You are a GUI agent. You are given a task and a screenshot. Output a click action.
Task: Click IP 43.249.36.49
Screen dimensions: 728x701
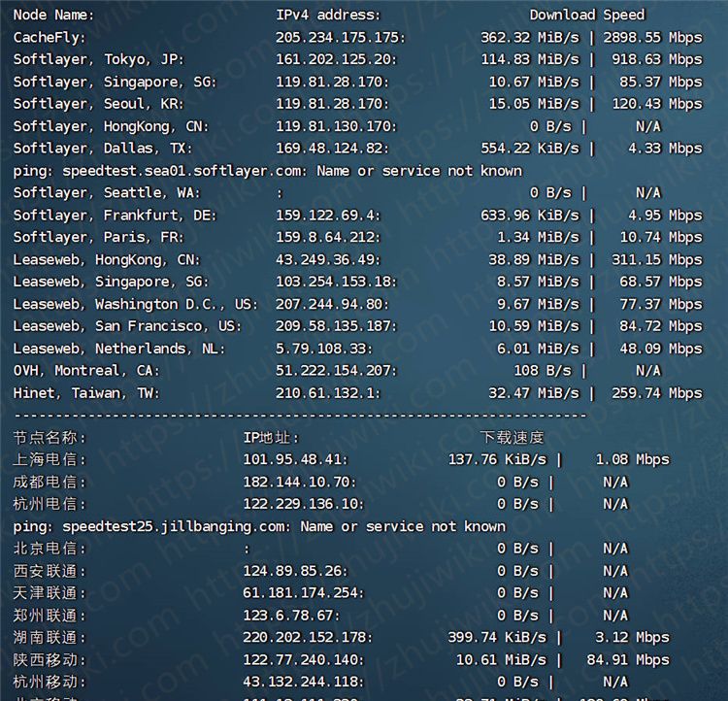[x=328, y=259]
